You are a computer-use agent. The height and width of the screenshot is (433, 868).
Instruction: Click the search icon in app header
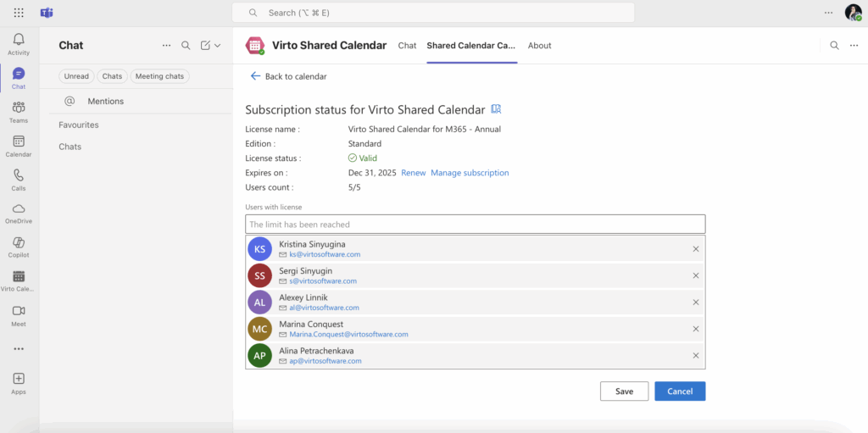pyautogui.click(x=834, y=46)
